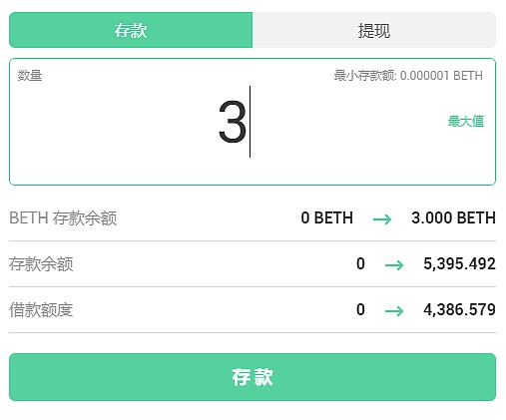Click the 最大值 link
This screenshot has width=506, height=420.
click(466, 122)
